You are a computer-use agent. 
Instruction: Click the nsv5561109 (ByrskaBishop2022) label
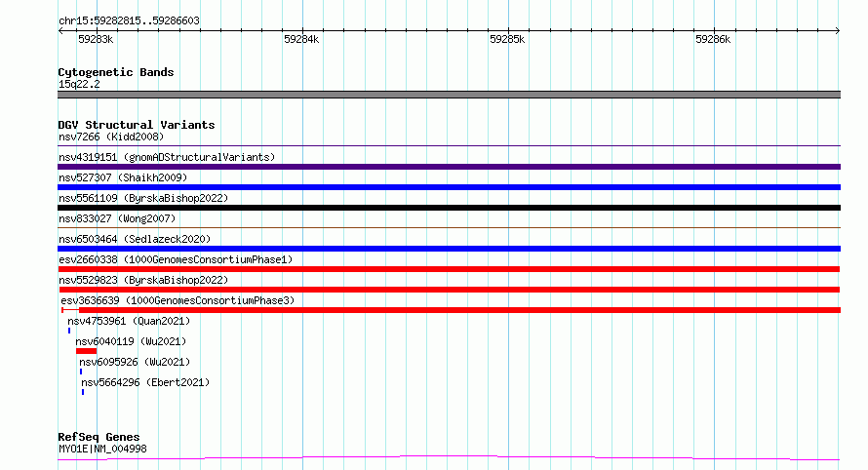[143, 198]
